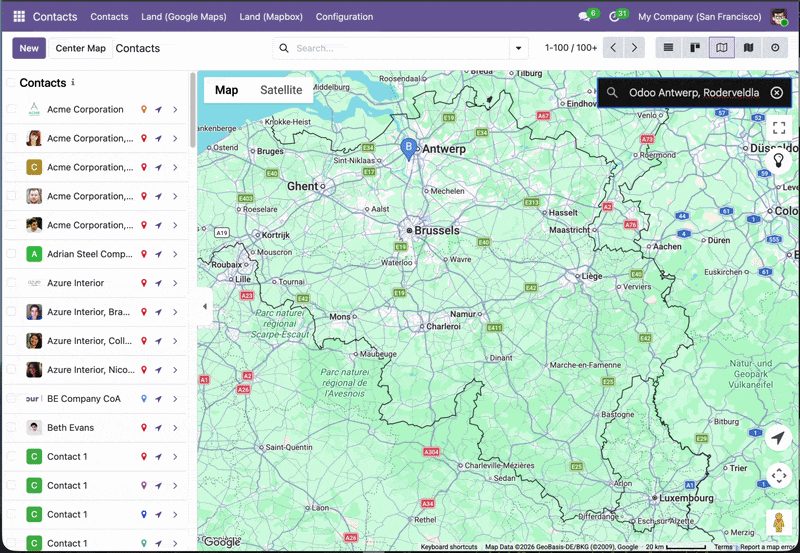This screenshot has height=553, width=800.
Task: Select the Map view type tab
Action: (x=227, y=90)
